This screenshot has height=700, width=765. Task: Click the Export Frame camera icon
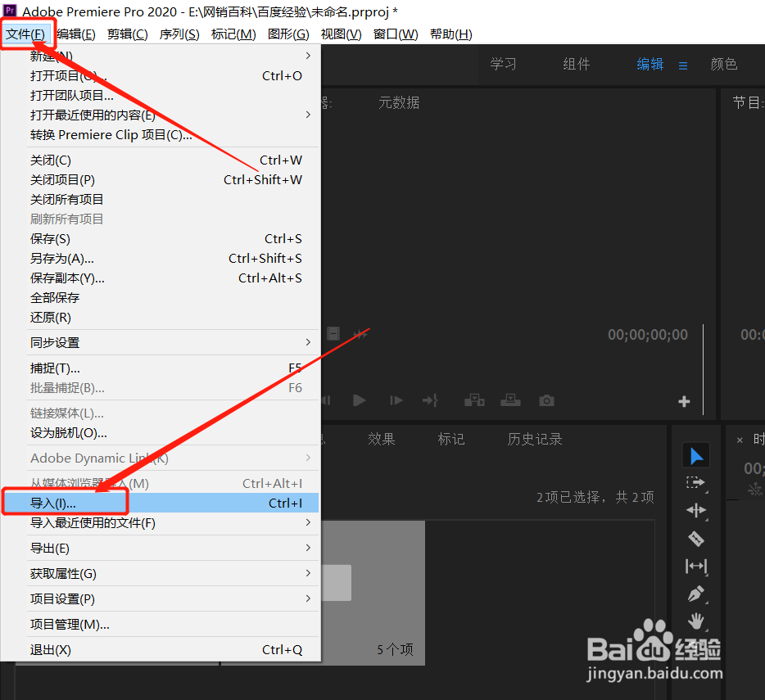coord(546,400)
